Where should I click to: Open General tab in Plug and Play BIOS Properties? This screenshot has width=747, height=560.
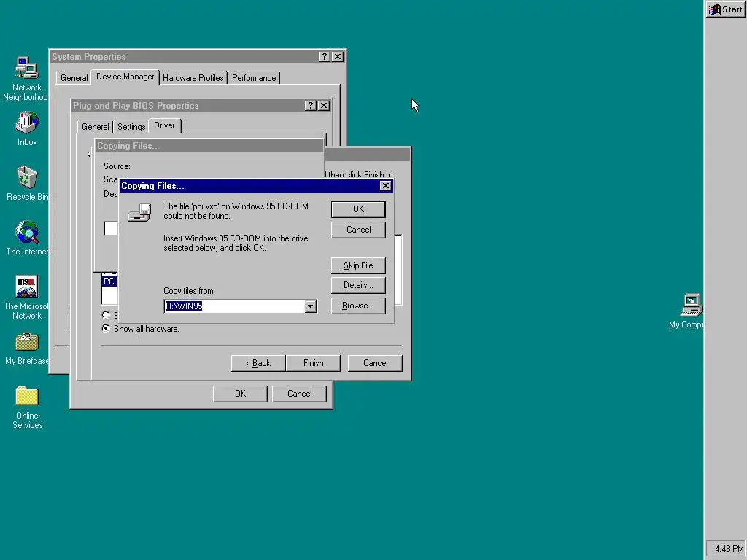96,127
